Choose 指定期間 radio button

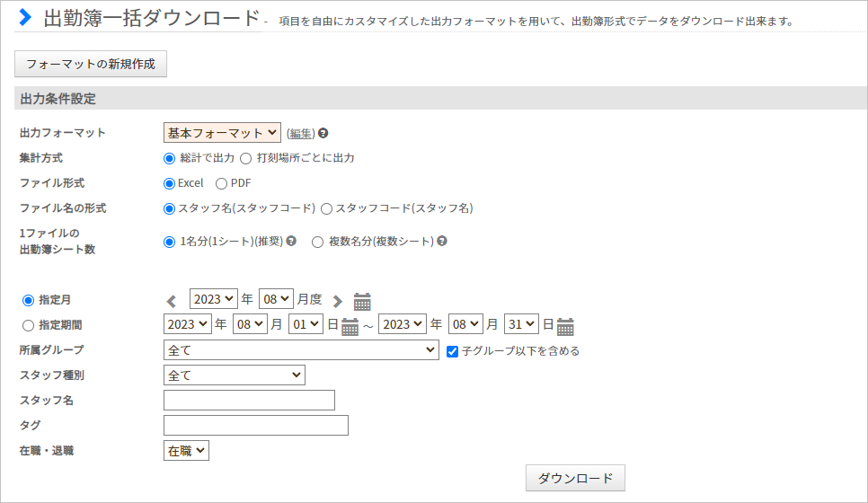click(28, 326)
